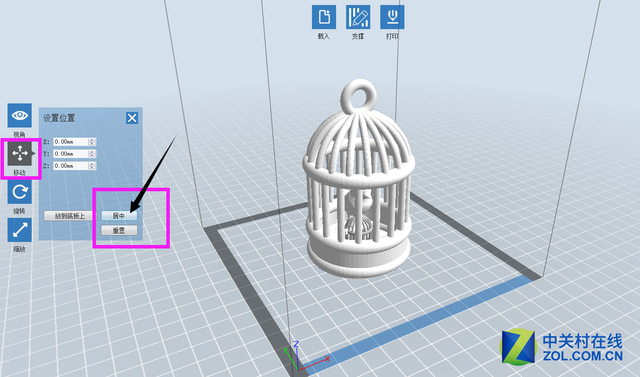Select the birdcage 3D model
640x377 pixels.
click(x=358, y=180)
